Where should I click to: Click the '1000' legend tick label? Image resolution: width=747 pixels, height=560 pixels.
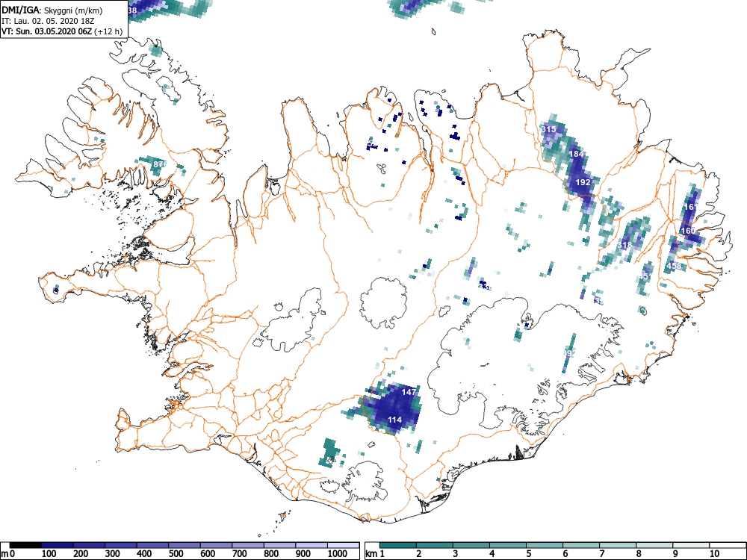click(338, 554)
